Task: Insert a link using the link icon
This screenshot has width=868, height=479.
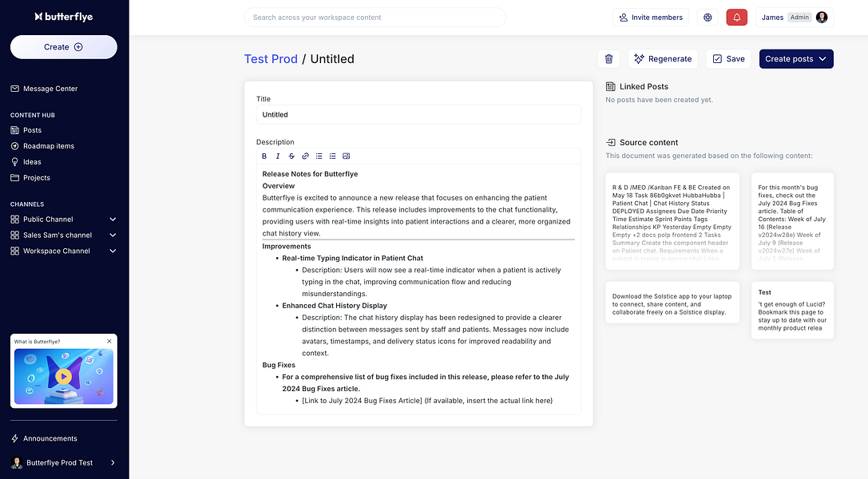Action: [x=305, y=156]
